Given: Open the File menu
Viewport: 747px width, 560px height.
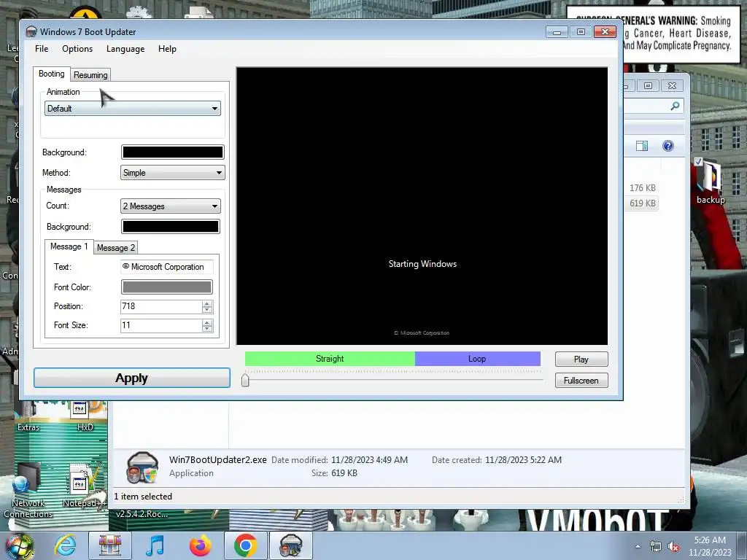Looking at the screenshot, I should 42,49.
